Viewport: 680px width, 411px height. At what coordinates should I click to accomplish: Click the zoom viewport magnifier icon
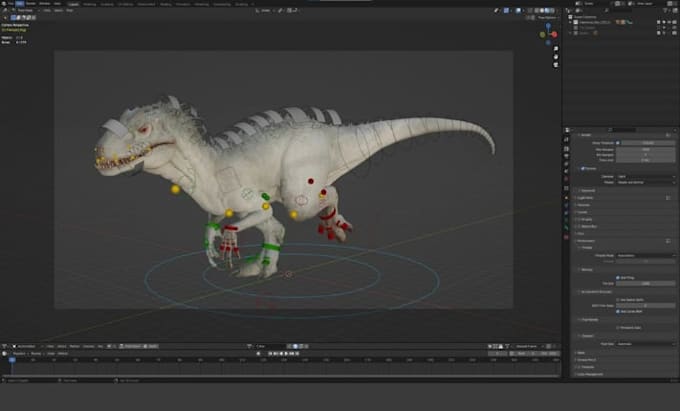(x=556, y=49)
